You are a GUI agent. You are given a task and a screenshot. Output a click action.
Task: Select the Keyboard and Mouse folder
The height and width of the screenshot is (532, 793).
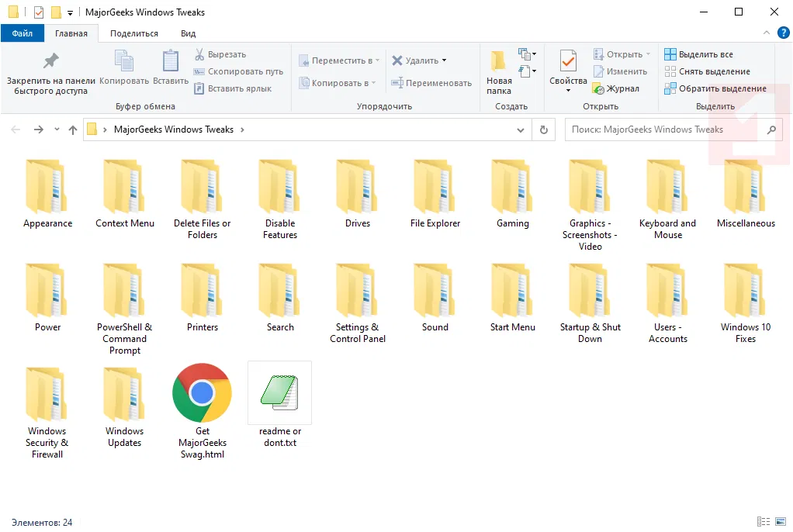point(667,200)
